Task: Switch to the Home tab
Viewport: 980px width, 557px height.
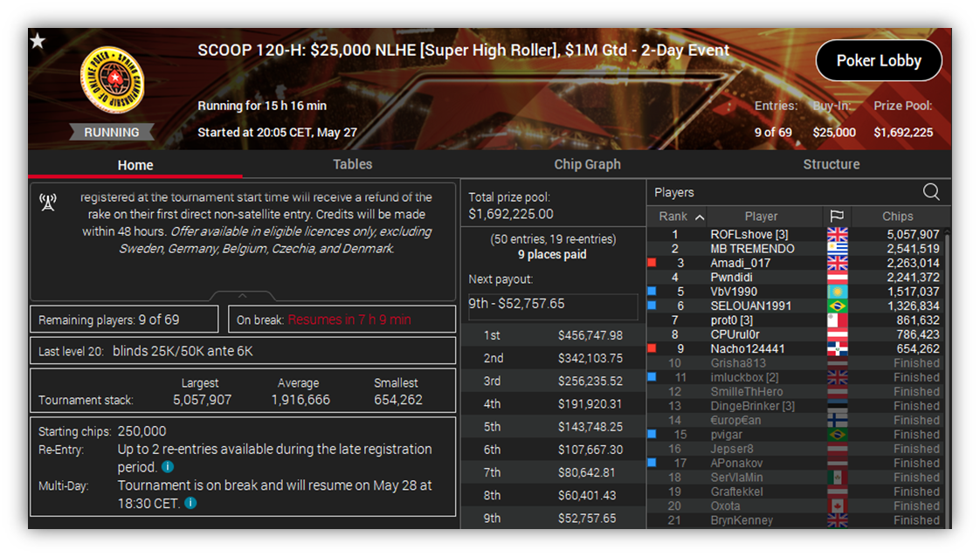Action: point(135,165)
